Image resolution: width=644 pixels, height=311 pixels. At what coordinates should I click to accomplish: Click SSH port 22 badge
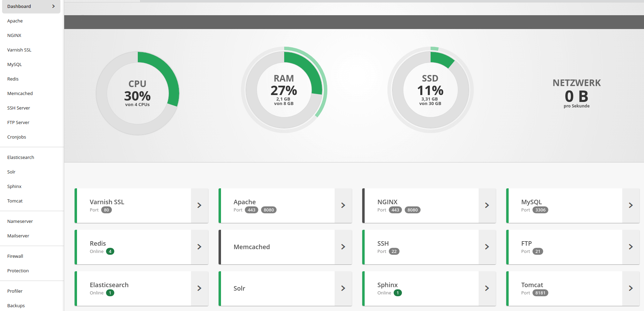(x=394, y=251)
